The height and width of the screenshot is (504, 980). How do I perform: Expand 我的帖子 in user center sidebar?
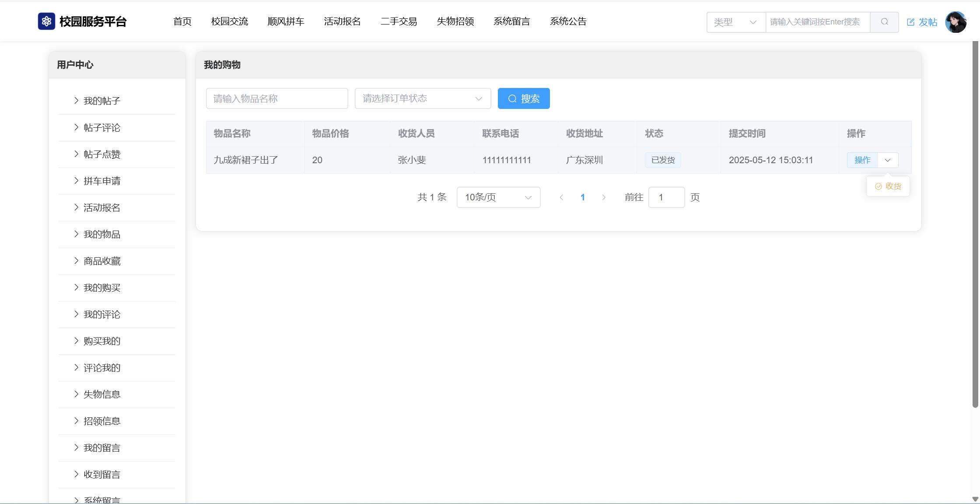point(101,101)
